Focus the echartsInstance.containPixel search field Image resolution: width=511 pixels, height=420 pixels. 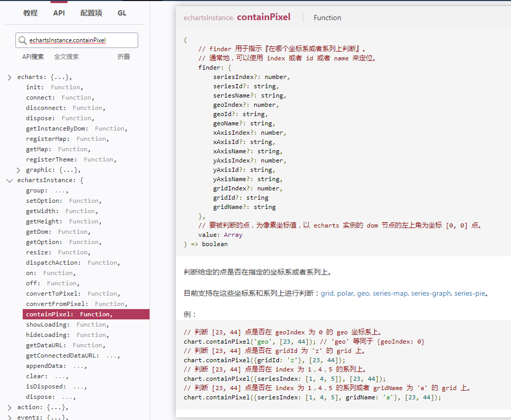pyautogui.click(x=77, y=40)
